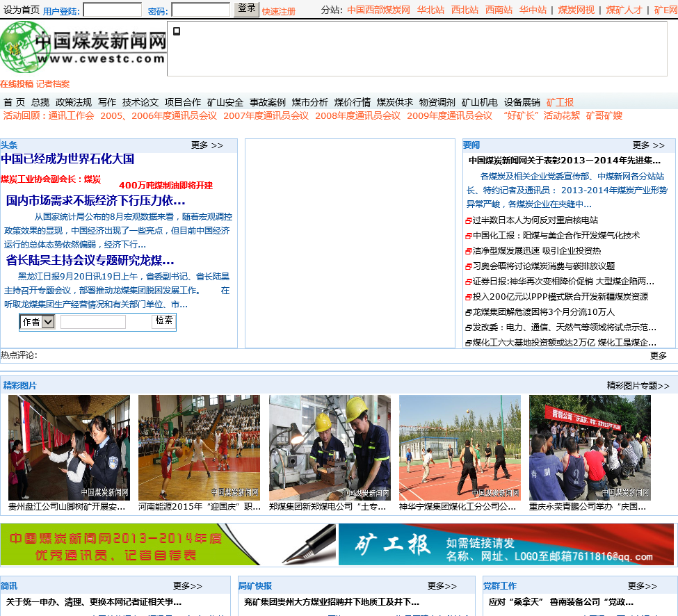Click green 优秀通讯员、记者自荐表 banner
678x616 pixels.
(x=168, y=544)
